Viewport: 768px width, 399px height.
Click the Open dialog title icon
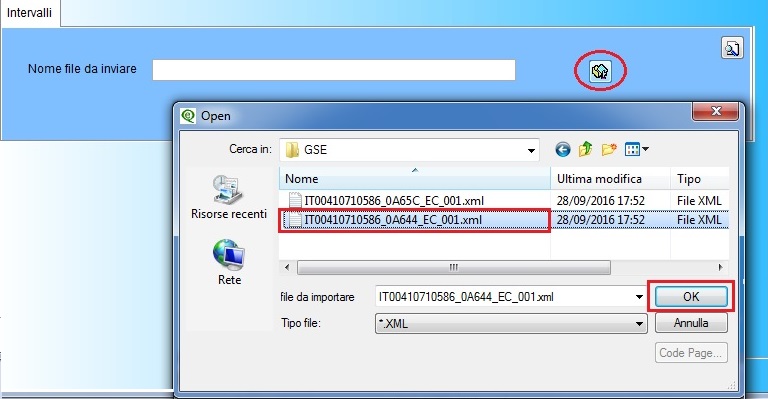click(189, 116)
